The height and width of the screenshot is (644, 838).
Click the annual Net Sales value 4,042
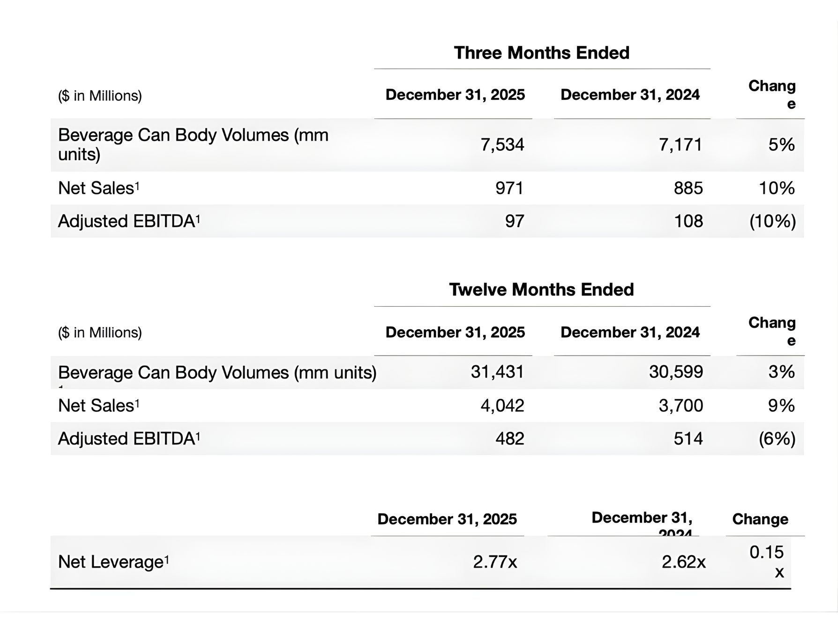[502, 406]
